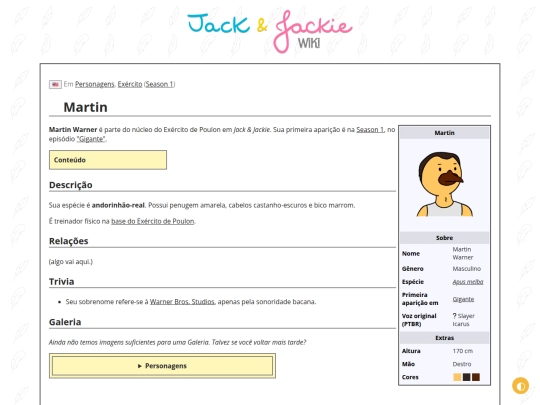Click the Jack & Jackie Wiki logo
The width and height of the screenshot is (540, 405).
click(270, 31)
